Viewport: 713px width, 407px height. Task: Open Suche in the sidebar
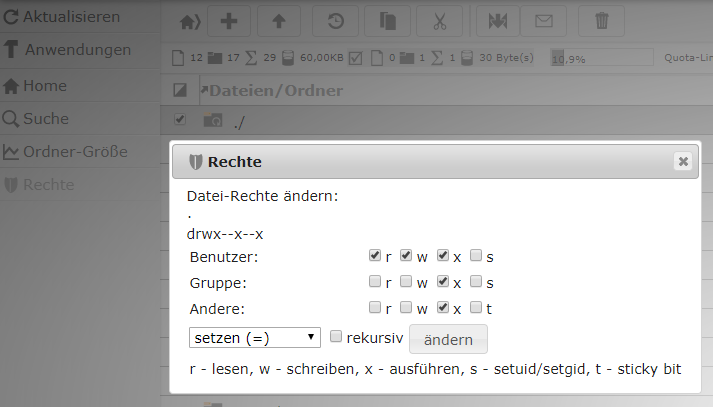(46, 119)
